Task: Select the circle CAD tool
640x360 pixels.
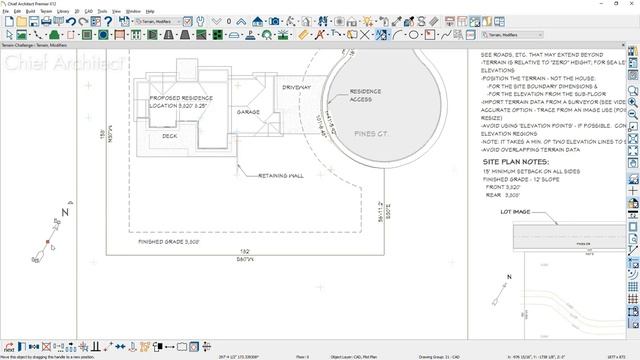Action: (x=413, y=35)
